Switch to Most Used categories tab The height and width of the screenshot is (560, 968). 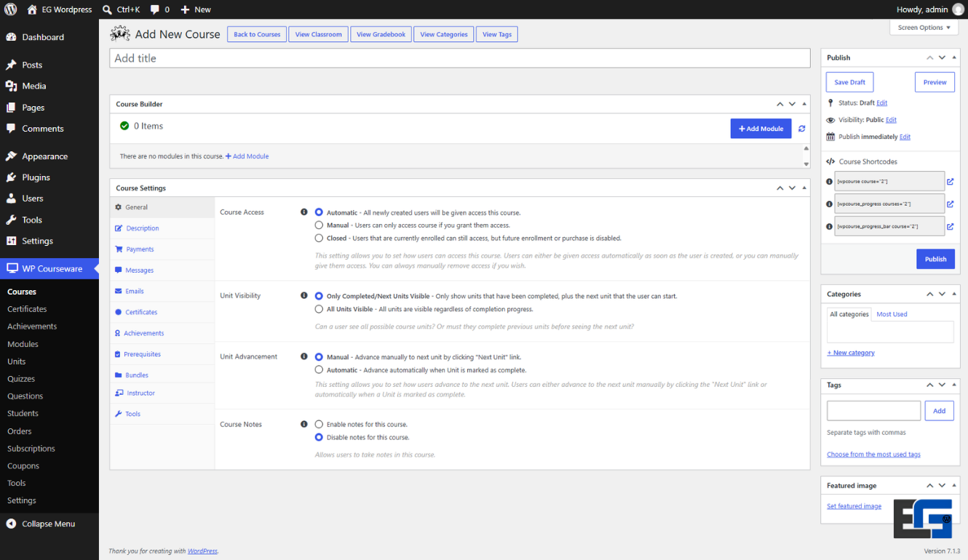click(x=892, y=314)
